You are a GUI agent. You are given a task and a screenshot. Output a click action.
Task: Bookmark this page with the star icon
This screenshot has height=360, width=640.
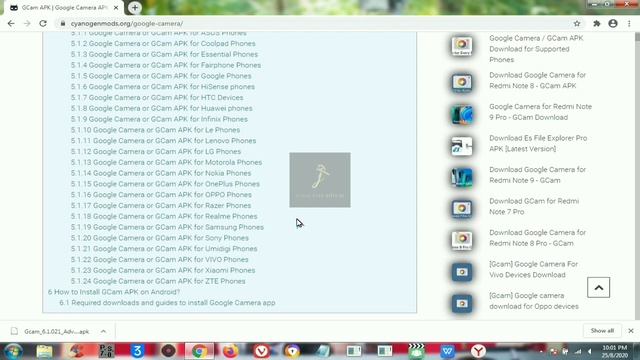577,24
